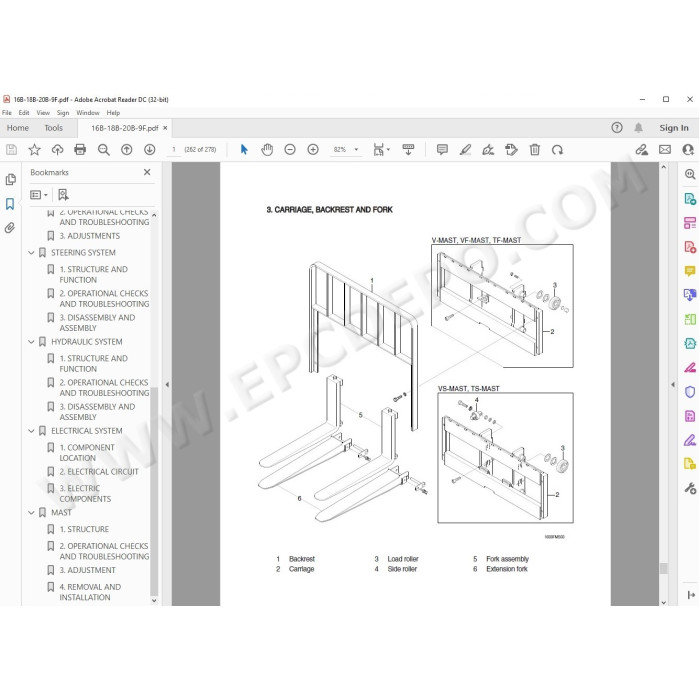The width and height of the screenshot is (700, 700).
Task: Open Find text magnifier tool
Action: [104, 150]
